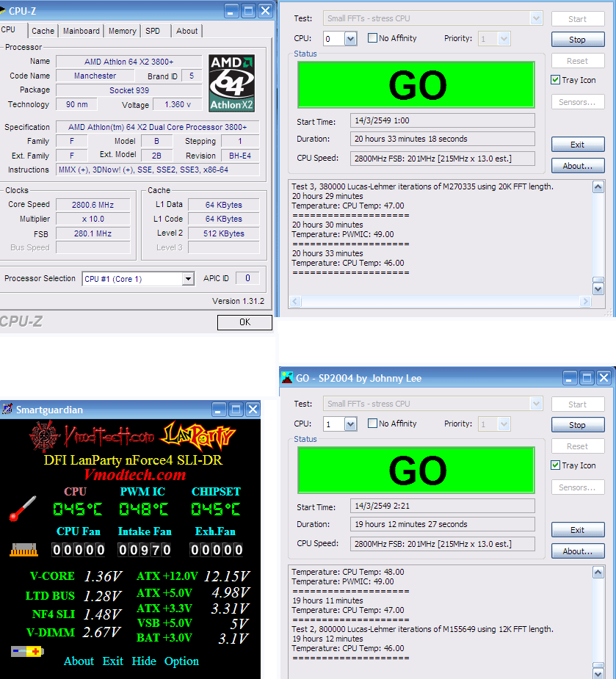616x679 pixels.
Task: Click the AMD Athlon 64 X2 logo in CPU-Z
Action: pos(231,83)
